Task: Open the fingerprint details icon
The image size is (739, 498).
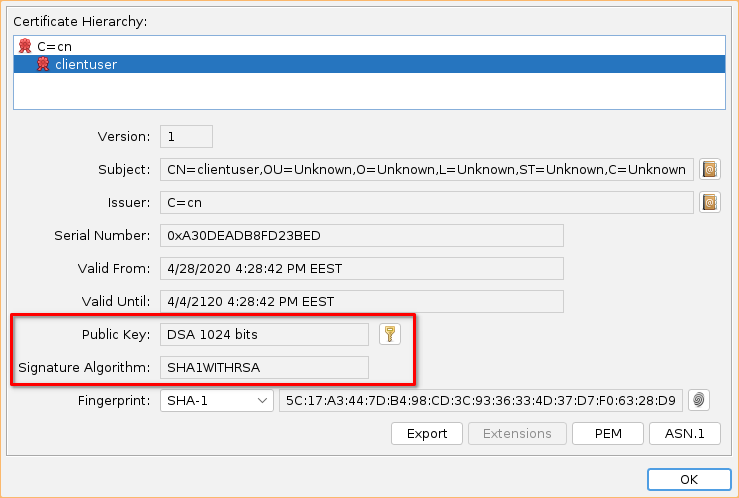Action: [x=699, y=400]
